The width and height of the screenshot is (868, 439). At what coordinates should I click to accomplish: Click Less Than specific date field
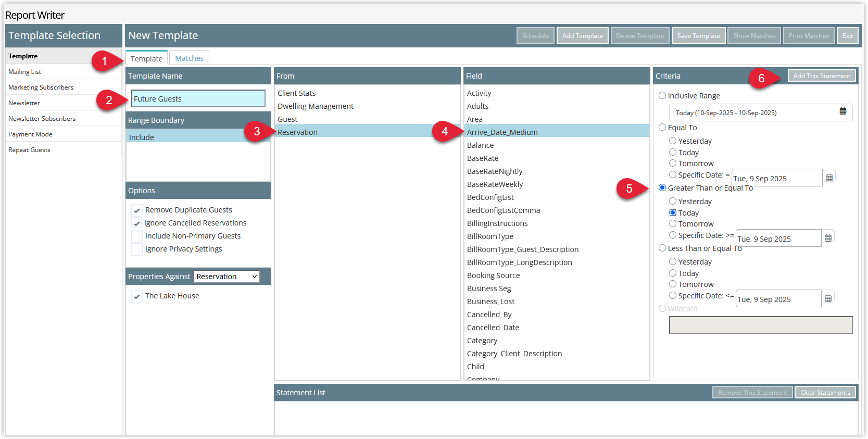[778, 298]
